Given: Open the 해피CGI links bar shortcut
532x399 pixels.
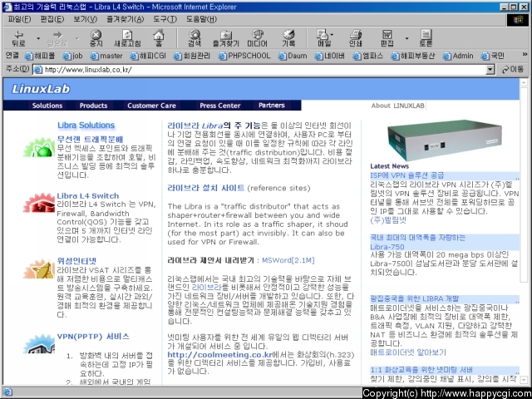Looking at the screenshot, I should (148, 56).
